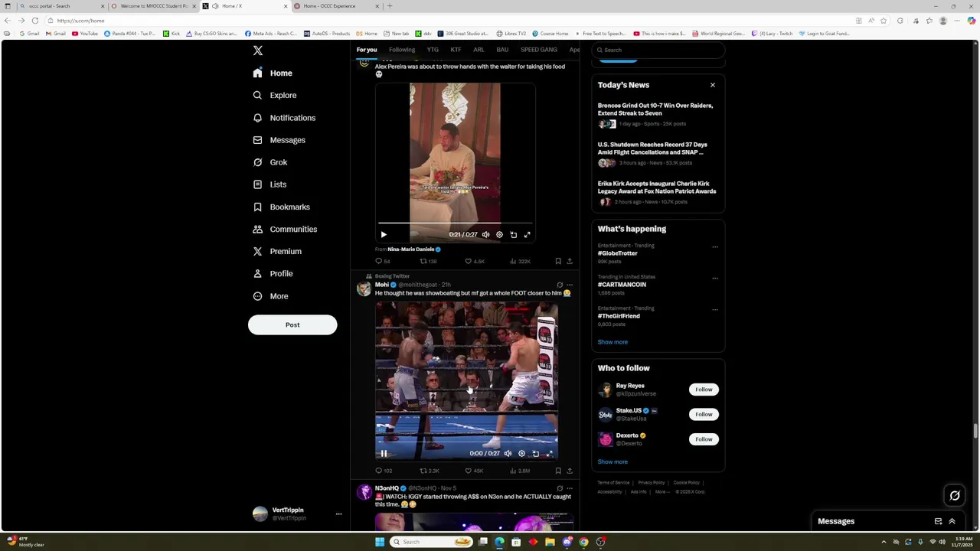
Task: Open the #CARTMANCOIN trend
Action: [622, 285]
